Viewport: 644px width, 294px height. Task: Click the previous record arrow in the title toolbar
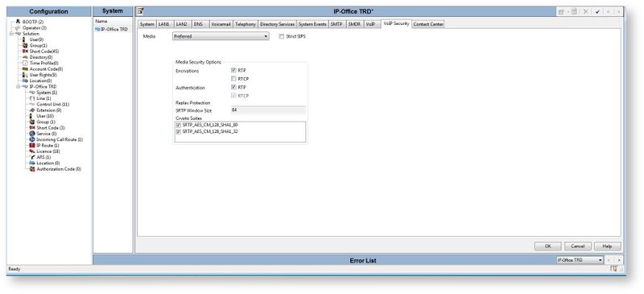coord(609,12)
